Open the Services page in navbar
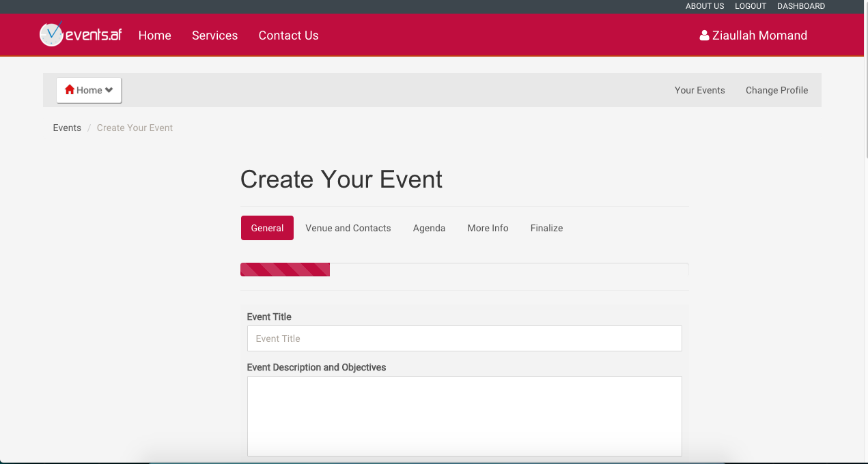 coord(214,35)
